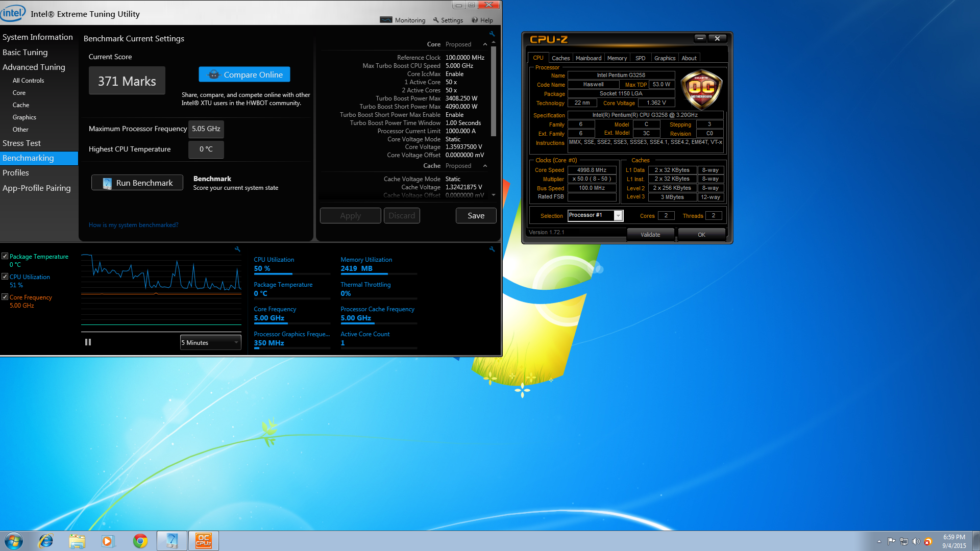Click Compare Online button

coord(244,74)
